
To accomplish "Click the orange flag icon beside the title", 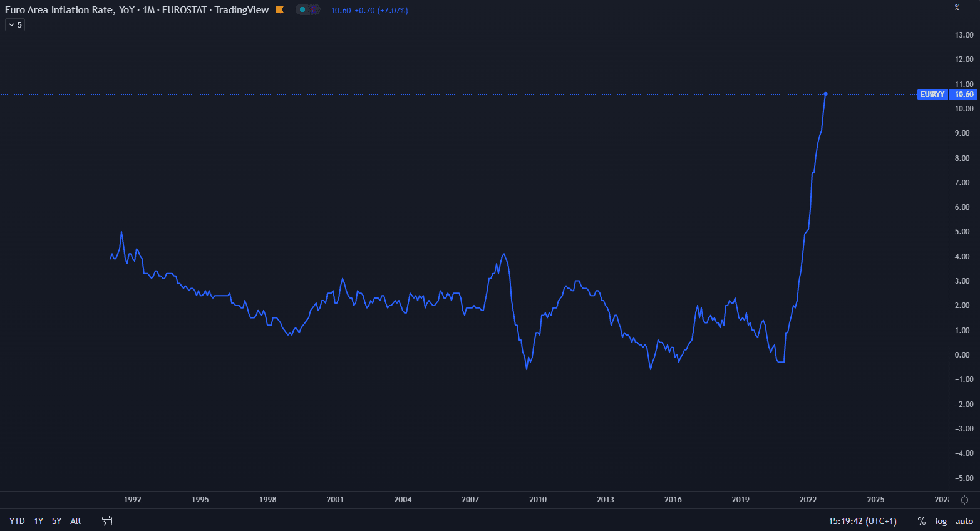I will [x=280, y=9].
